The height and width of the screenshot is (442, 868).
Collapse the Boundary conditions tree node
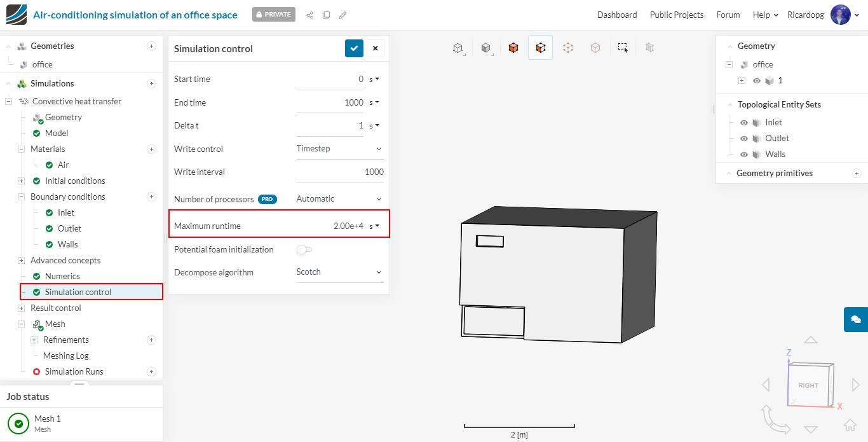coord(21,197)
